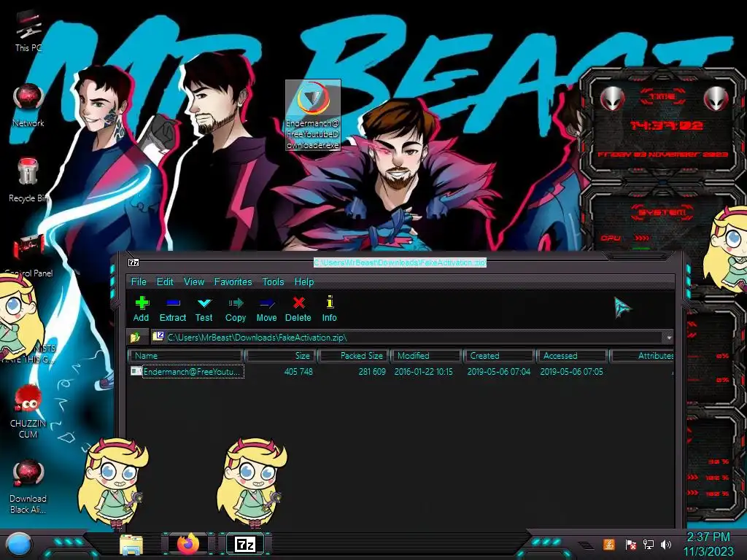Select the Control Panel desktop icon
The height and width of the screenshot is (560, 747).
tap(28, 256)
